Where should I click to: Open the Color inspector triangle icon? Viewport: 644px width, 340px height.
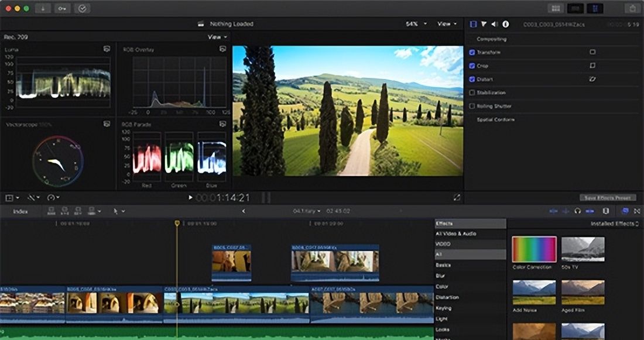point(484,24)
